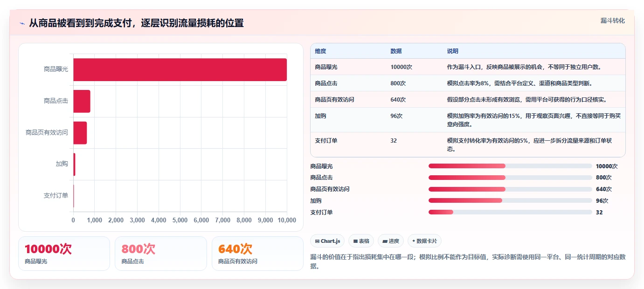Click the 加购 progress bar

tap(510, 200)
